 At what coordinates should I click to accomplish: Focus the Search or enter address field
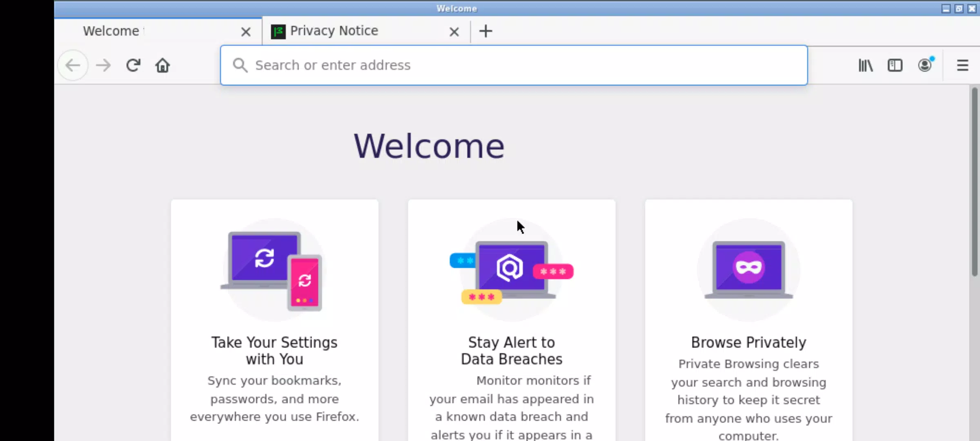click(x=514, y=65)
